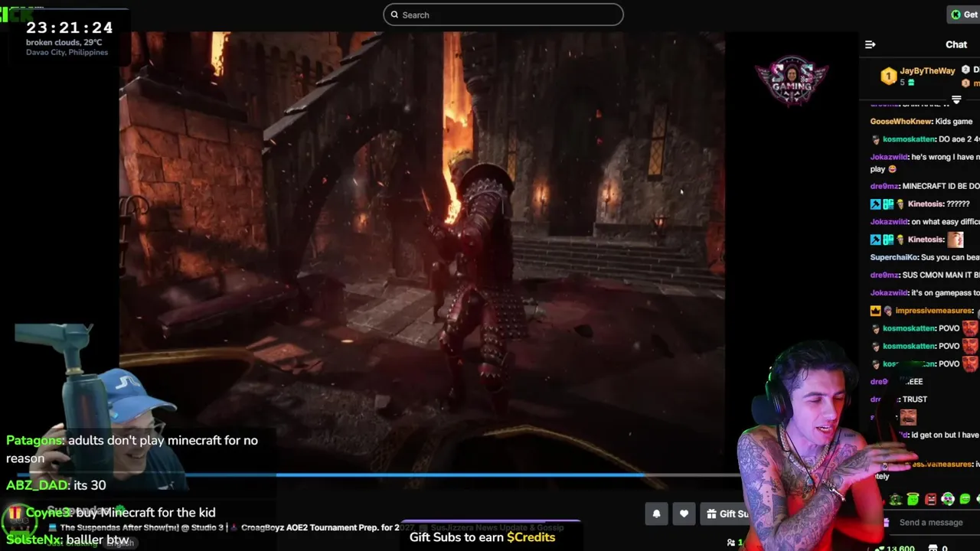Click the username dre9mz on the MINECRAFT message
980x551 pixels.
(884, 187)
